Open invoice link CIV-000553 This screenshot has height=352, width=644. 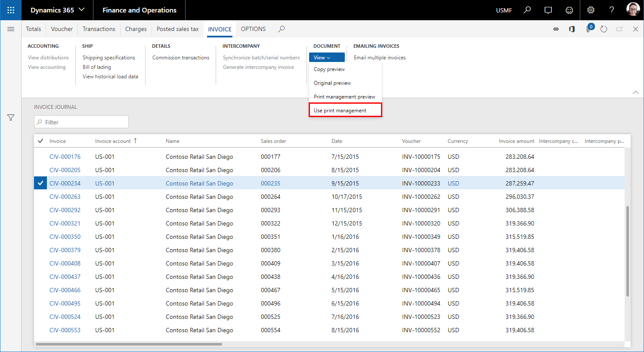65,330
